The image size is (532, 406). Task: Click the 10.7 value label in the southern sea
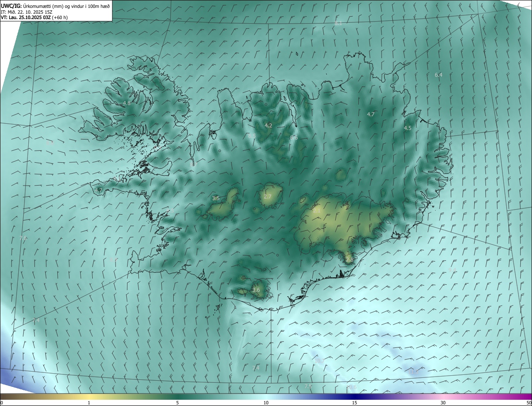319,361
